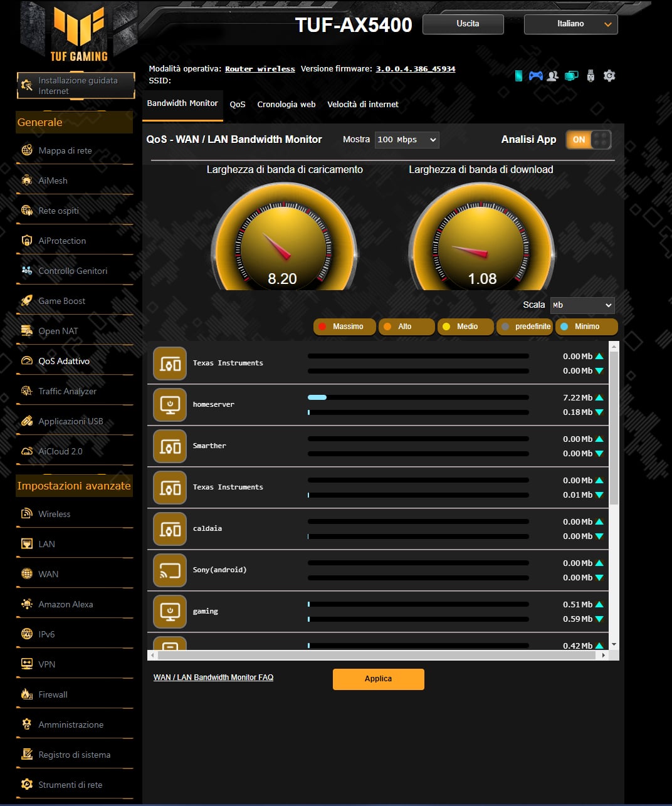
Task: Click the network connection status icon
Action: tap(571, 76)
